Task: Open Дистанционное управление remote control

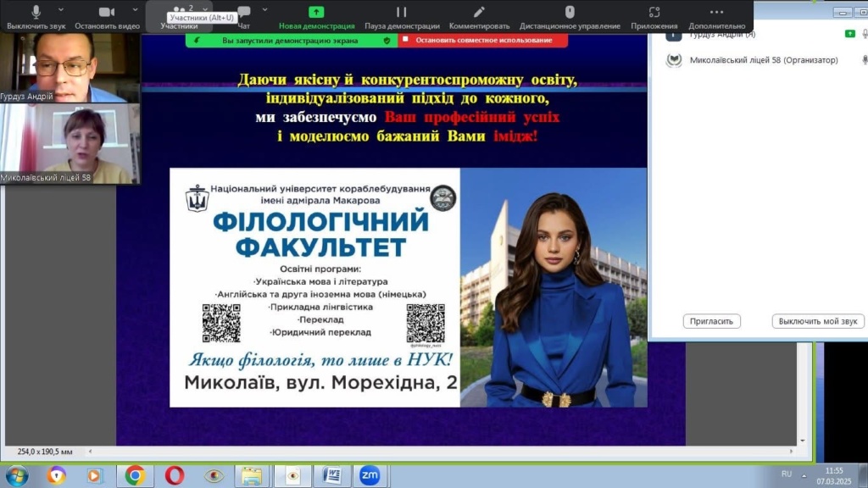Action: (570, 17)
